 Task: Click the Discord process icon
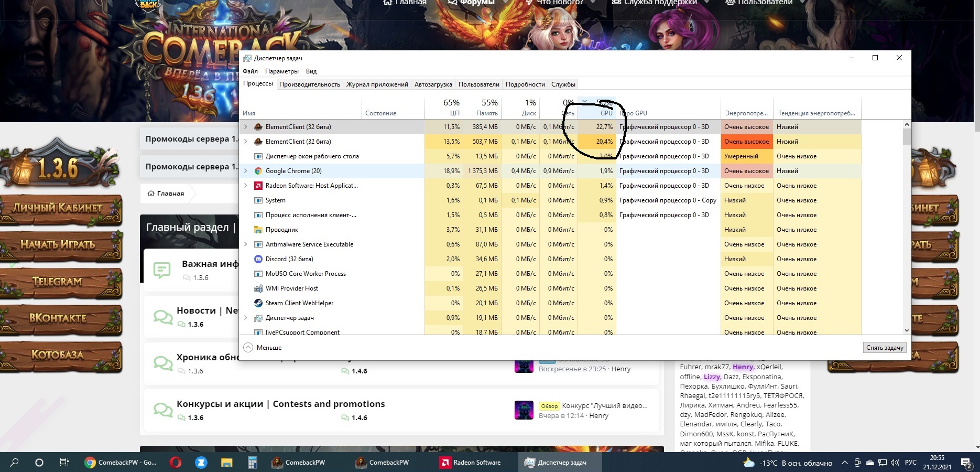tap(258, 259)
